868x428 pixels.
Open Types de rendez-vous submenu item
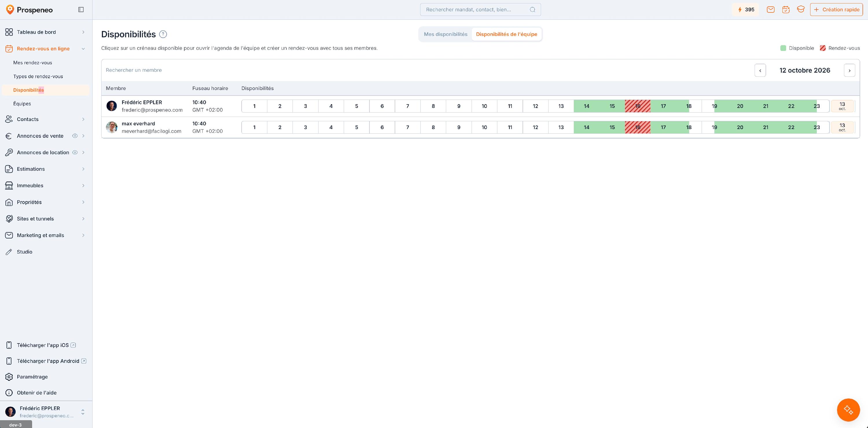tap(38, 76)
